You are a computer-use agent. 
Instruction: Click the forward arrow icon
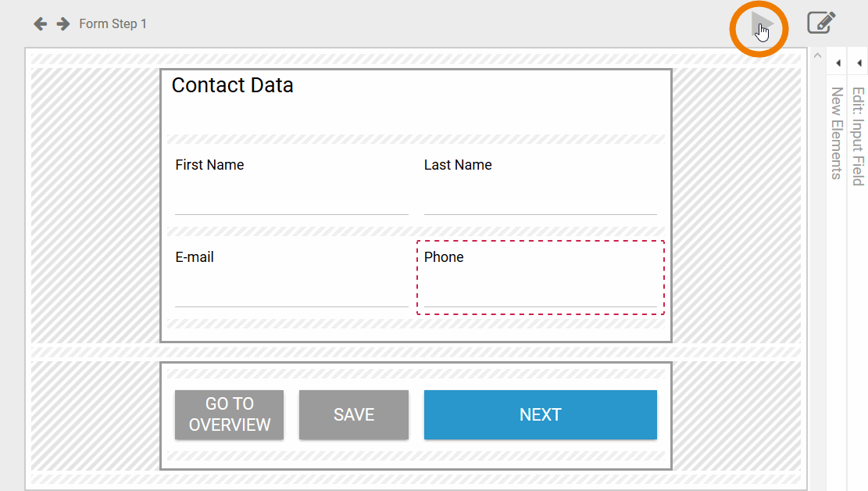[x=63, y=24]
